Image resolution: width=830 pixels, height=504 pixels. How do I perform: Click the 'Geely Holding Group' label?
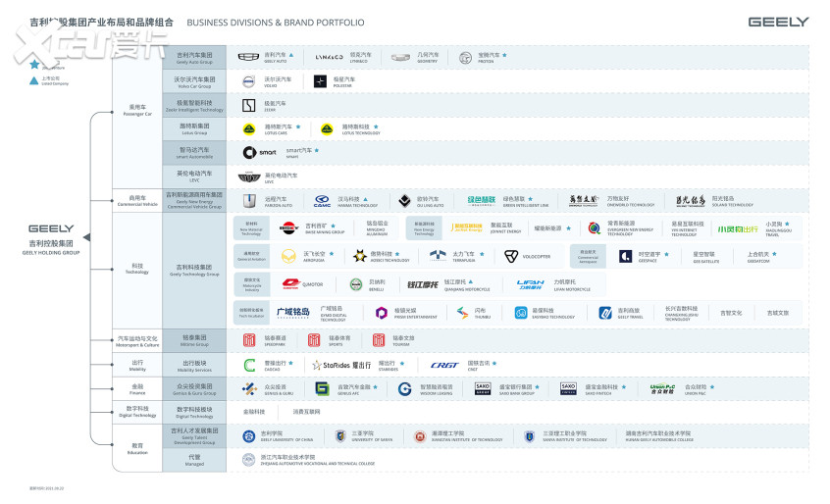coord(51,253)
